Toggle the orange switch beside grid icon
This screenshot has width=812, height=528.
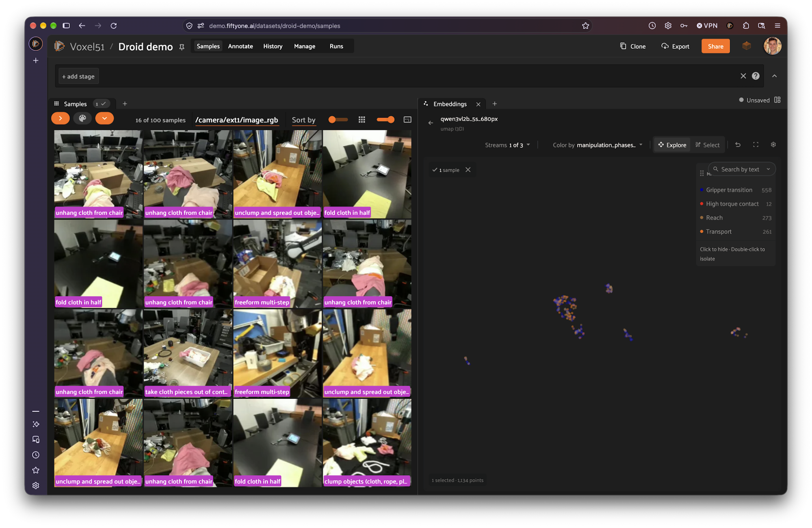tap(385, 119)
